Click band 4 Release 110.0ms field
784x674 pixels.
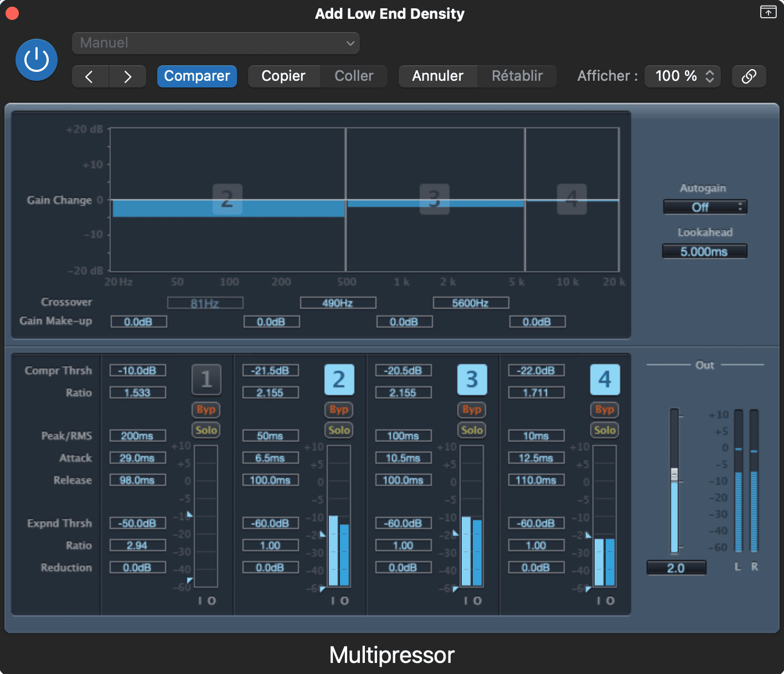pos(536,480)
